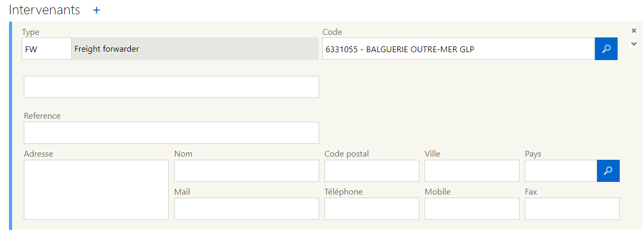This screenshot has height=232, width=644.
Task: Click the Intervenants section heading
Action: tap(45, 10)
